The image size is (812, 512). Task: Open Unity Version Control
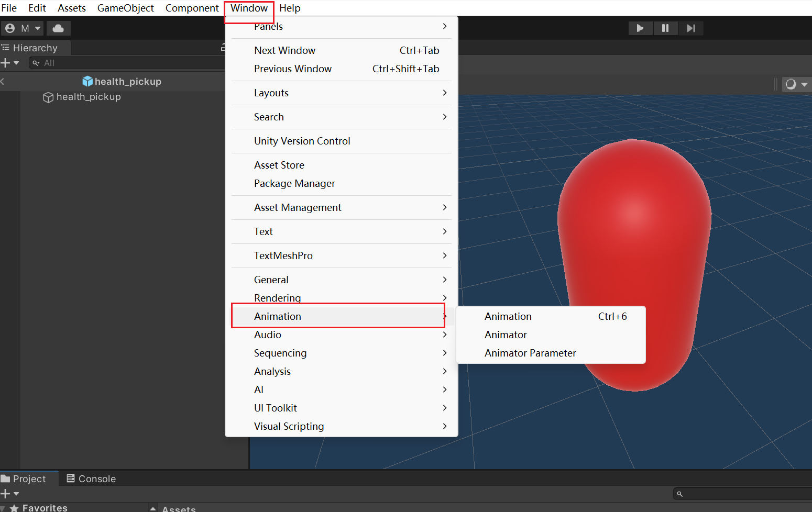click(x=342, y=141)
